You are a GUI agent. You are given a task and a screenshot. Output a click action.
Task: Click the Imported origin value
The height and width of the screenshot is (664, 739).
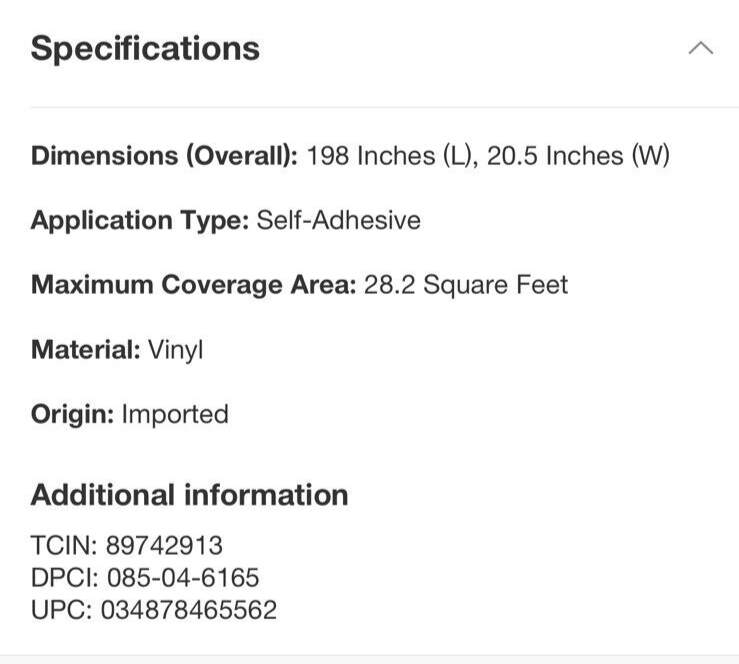pos(175,415)
